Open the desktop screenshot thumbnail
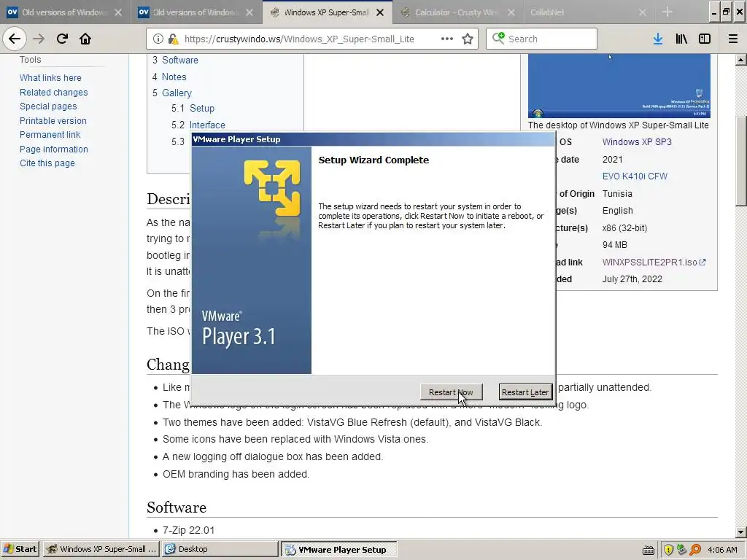The width and height of the screenshot is (747, 560). (619, 86)
